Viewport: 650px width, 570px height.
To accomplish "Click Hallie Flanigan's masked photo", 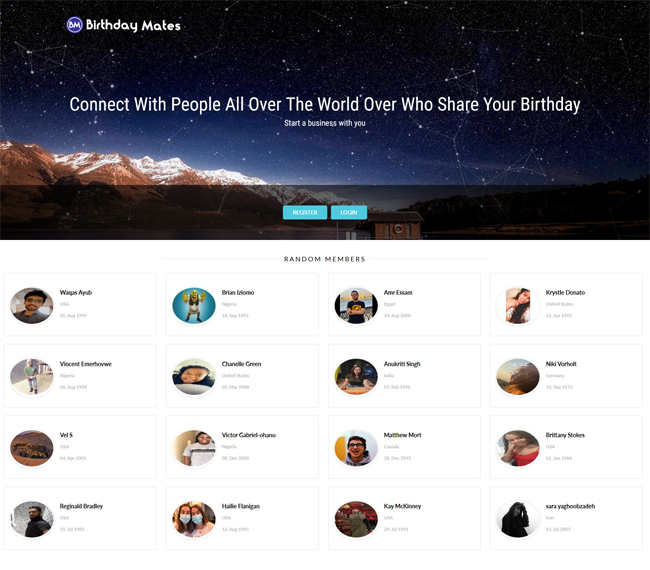I will (194, 519).
